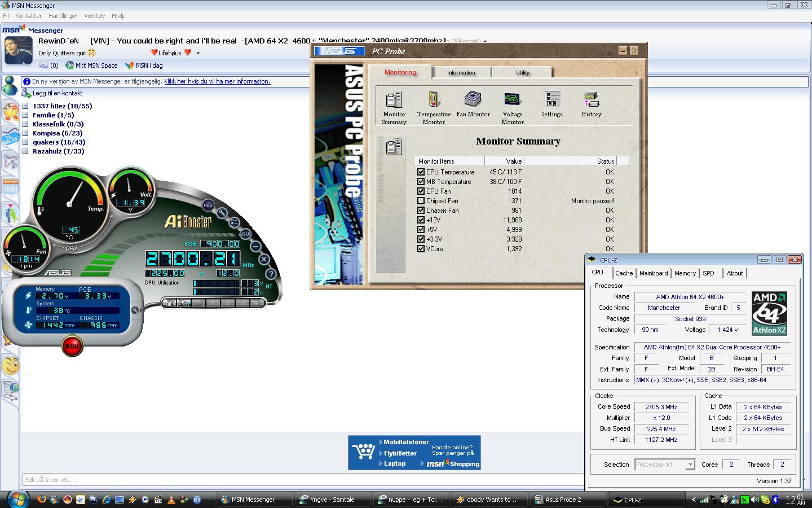Open Voltage Monitor in PC Probe
The height and width of the screenshot is (508, 812).
(x=513, y=108)
